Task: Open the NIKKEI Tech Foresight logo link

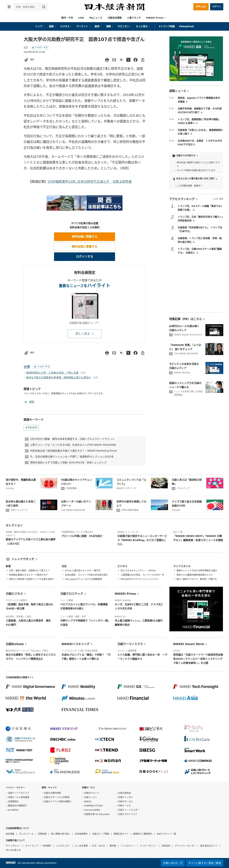Action: pyautogui.click(x=196, y=686)
